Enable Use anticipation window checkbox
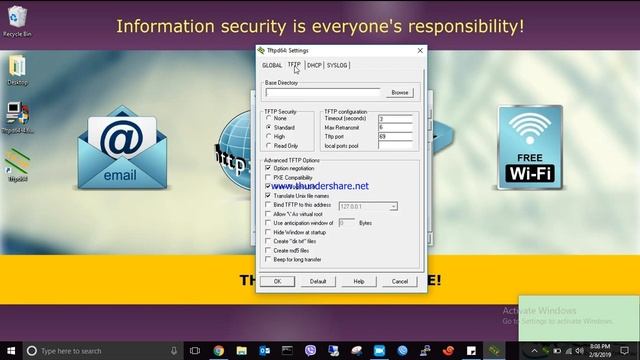Viewport: 640px width, 360px height. [268, 223]
